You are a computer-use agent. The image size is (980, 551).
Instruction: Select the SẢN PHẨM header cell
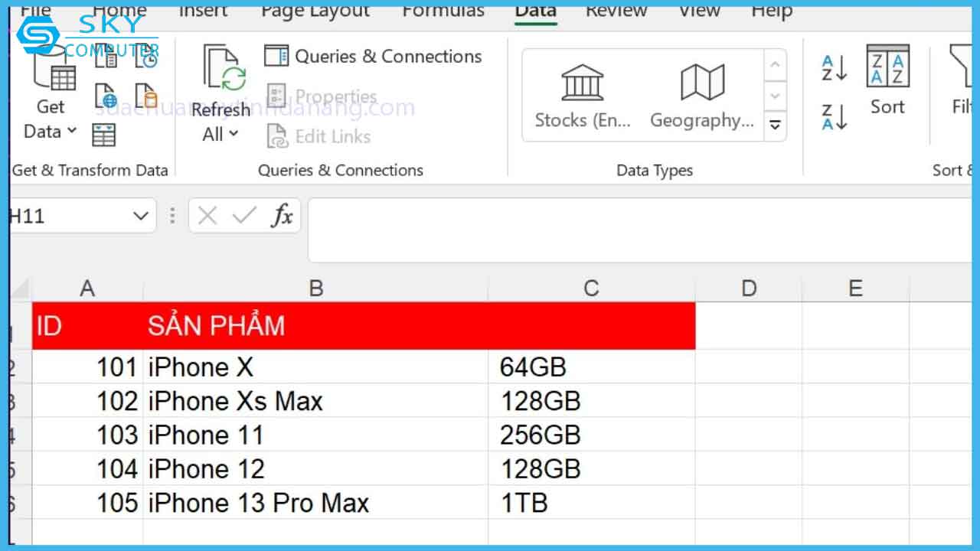tap(315, 326)
